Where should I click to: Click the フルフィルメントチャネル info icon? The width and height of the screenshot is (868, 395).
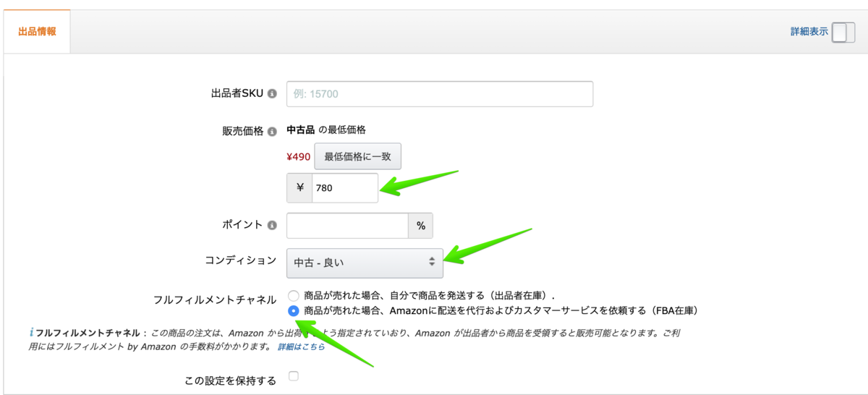pyautogui.click(x=31, y=333)
